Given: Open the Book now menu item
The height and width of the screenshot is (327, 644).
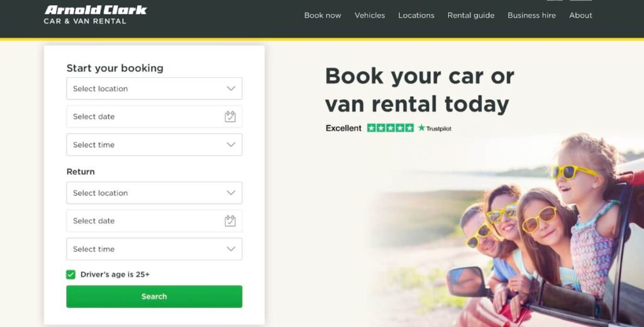Looking at the screenshot, I should [323, 15].
